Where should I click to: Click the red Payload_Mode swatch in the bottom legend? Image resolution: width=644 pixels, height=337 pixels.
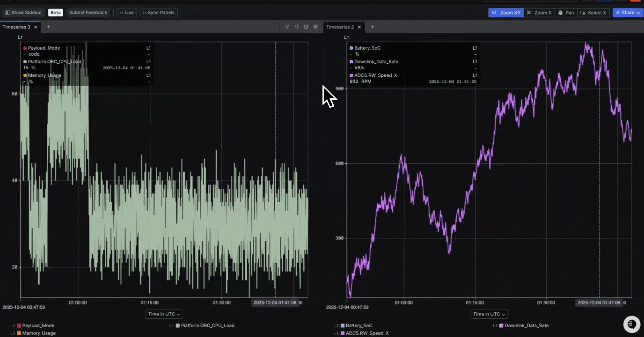[19, 325]
